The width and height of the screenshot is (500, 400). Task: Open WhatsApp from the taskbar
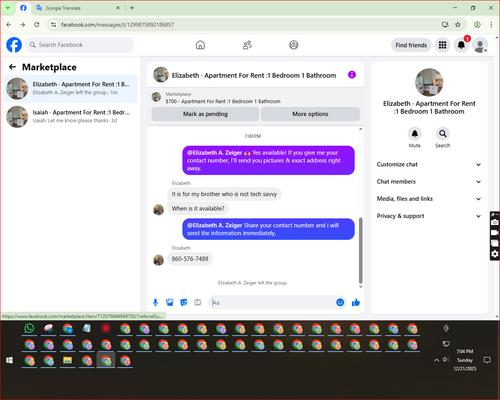coord(29,328)
